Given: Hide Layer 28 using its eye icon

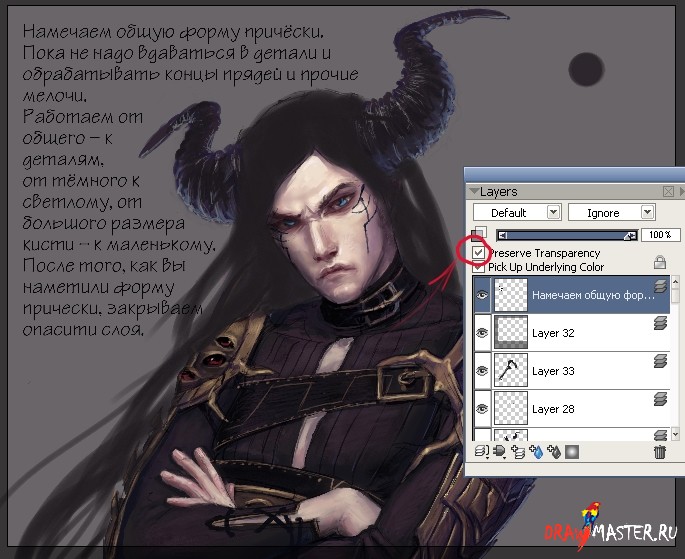Looking at the screenshot, I should [x=482, y=409].
